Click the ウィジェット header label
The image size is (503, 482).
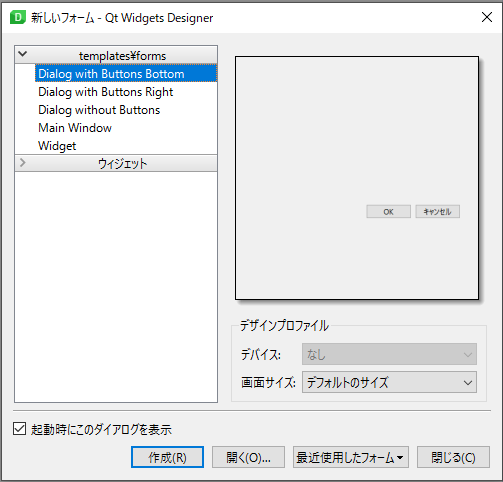(x=122, y=163)
